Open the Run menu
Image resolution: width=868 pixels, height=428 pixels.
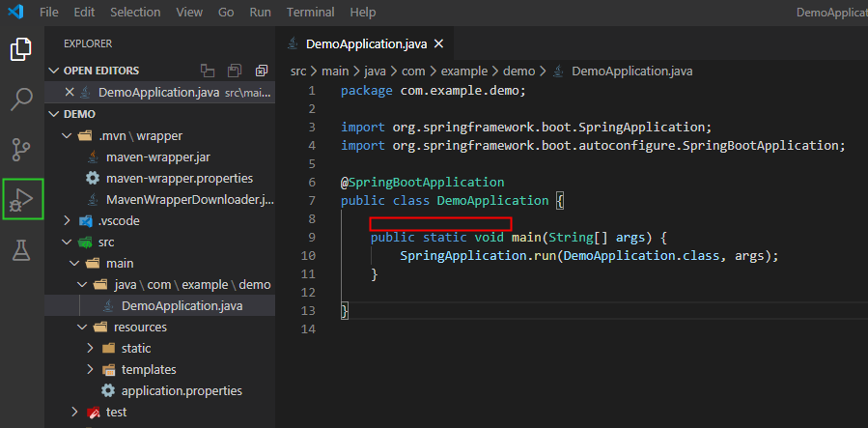260,12
